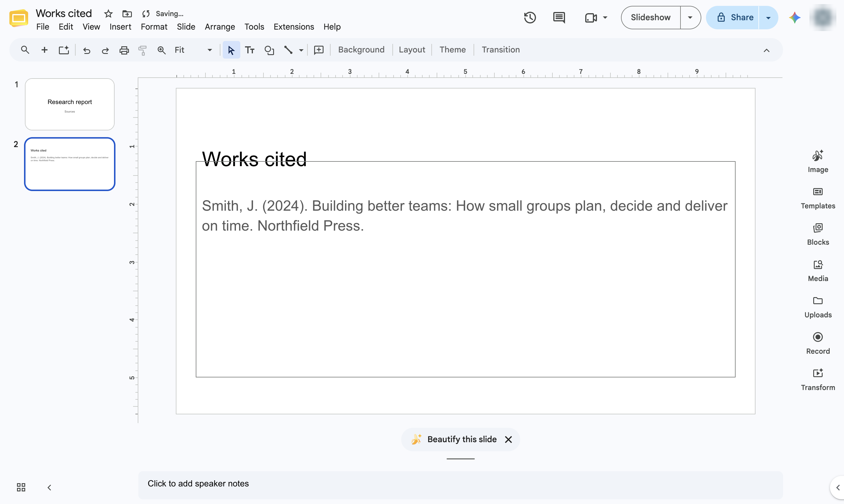The width and height of the screenshot is (844, 504).
Task: Redo the last action
Action: pos(105,50)
